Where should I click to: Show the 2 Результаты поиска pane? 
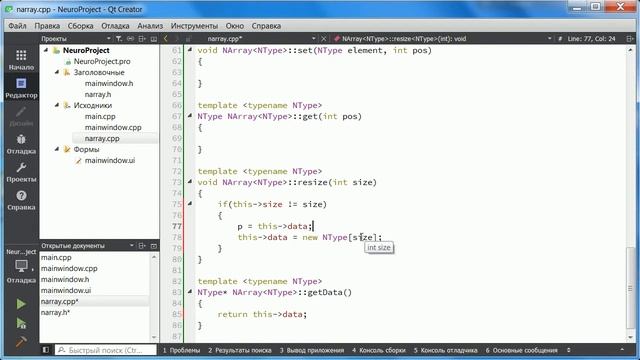pos(240,350)
